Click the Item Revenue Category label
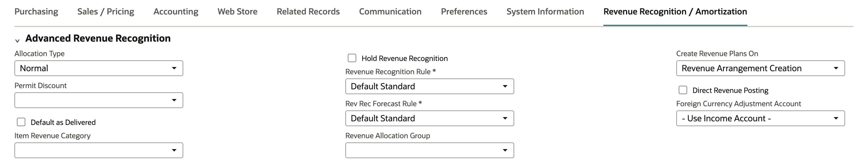 click(52, 136)
